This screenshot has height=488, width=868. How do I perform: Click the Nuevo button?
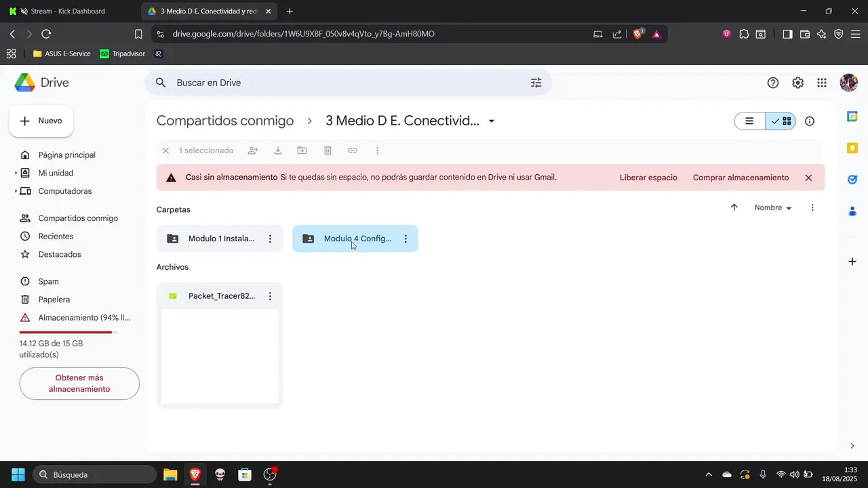point(41,121)
